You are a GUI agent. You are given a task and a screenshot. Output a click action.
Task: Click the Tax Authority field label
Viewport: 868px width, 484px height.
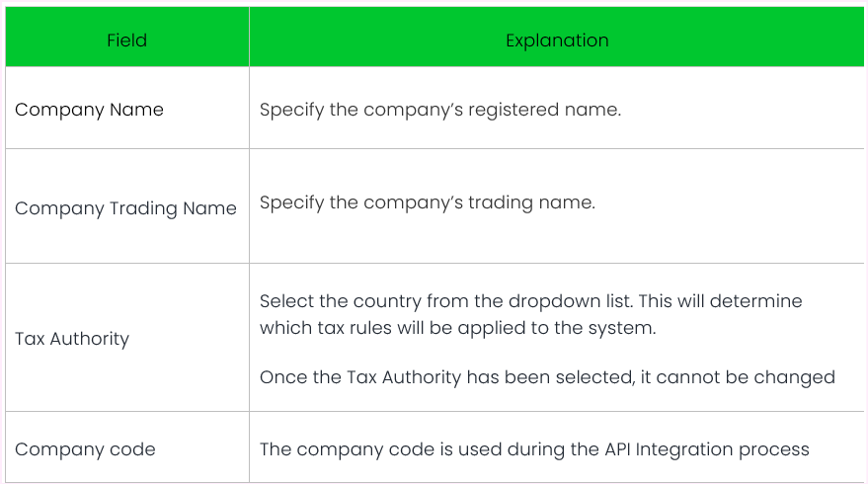pyautogui.click(x=72, y=339)
